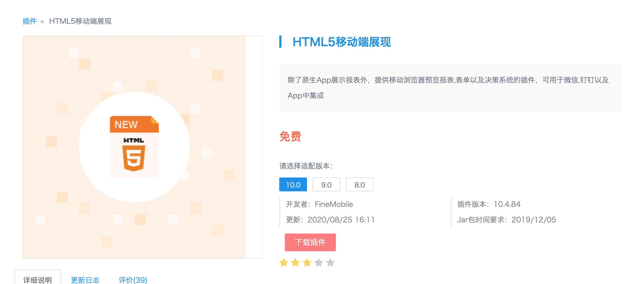The image size is (644, 284).
Task: Click the HTML5移动端展现 breadcrumb text
Action: 80,21
